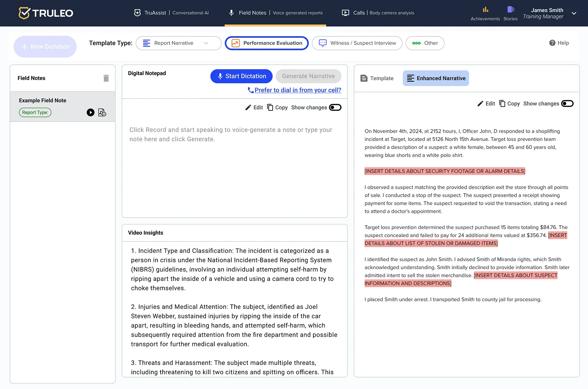Click Injuries and Medical Attention paragraph
The width and height of the screenshot is (588, 389).
[x=234, y=326]
